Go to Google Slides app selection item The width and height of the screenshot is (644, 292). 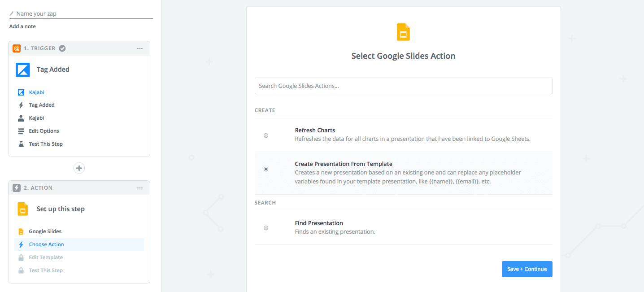[45, 231]
